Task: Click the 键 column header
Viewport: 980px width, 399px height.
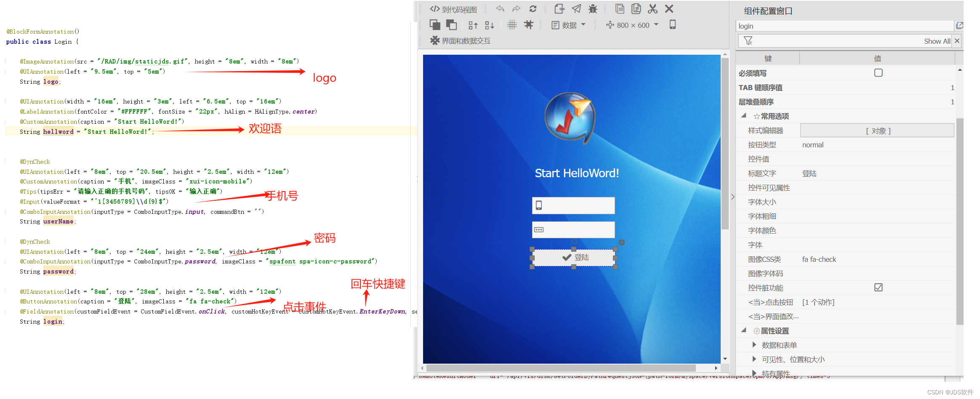Action: (x=768, y=59)
